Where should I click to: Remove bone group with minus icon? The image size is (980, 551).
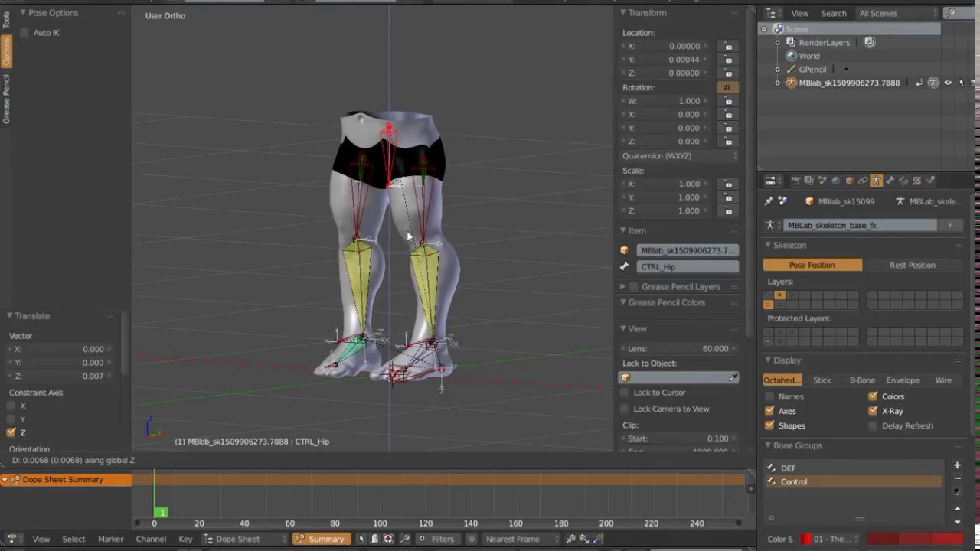[x=957, y=479]
